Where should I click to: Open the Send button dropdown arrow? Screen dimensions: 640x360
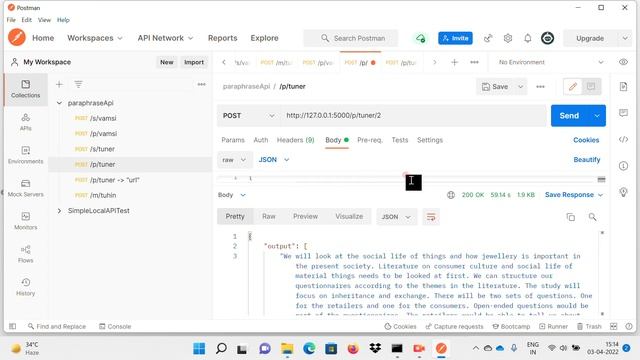(x=597, y=116)
